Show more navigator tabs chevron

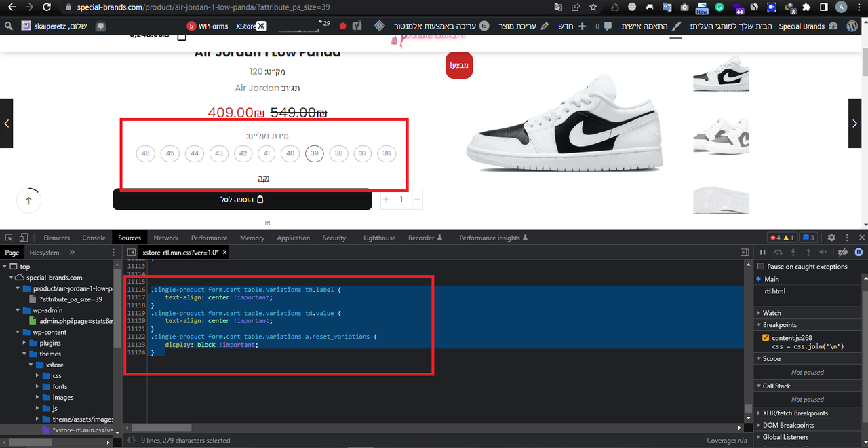[71, 252]
